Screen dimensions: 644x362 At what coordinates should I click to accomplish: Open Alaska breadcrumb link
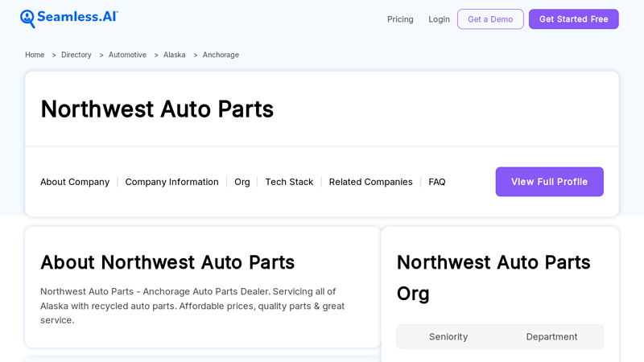coord(174,55)
